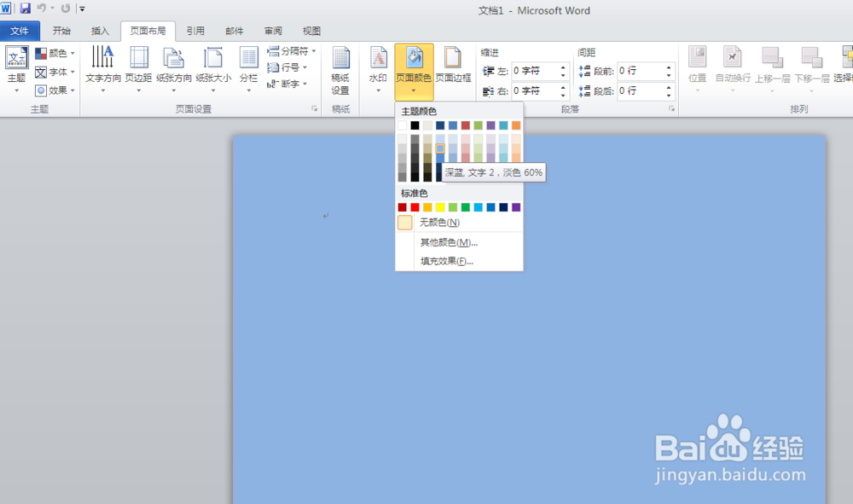This screenshot has width=853, height=504.
Task: Pick the black theme color swatch
Action: tap(415, 125)
